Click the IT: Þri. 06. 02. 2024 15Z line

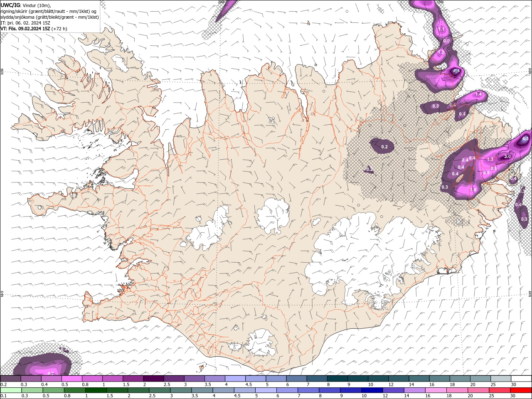(x=25, y=23)
